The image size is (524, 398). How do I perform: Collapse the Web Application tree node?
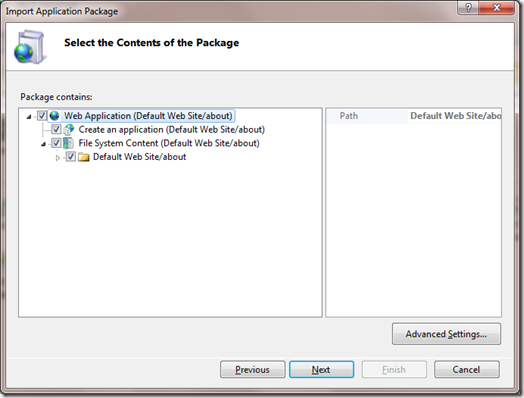point(29,117)
